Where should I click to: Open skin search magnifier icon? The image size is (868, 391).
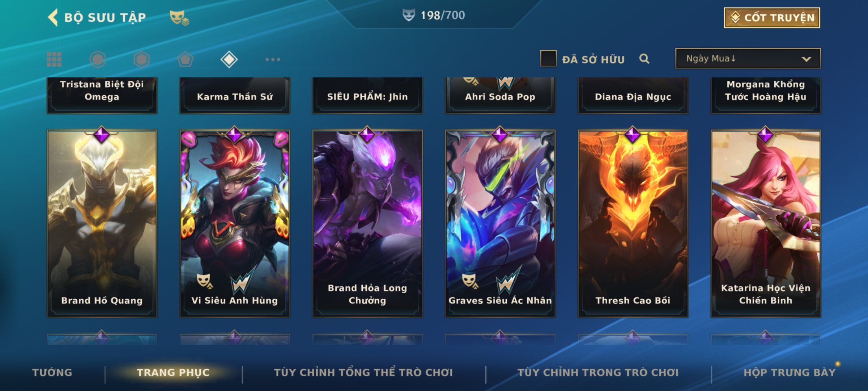pos(644,59)
